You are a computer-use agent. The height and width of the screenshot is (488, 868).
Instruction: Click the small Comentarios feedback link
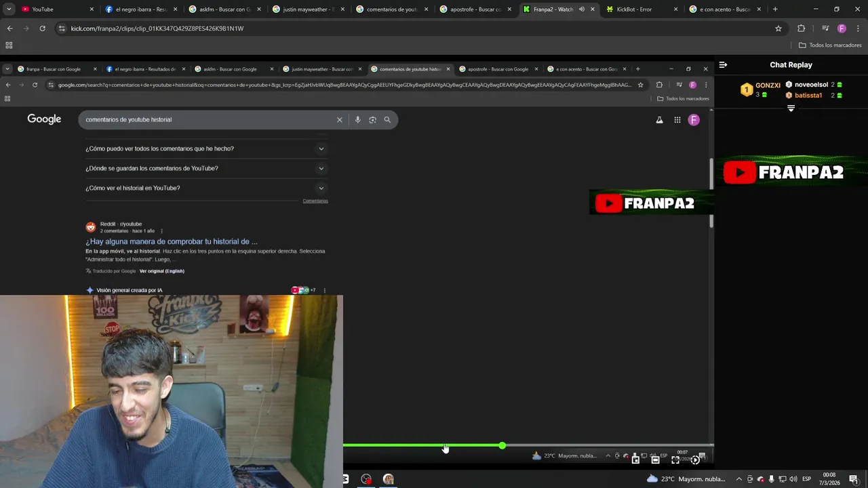pyautogui.click(x=315, y=201)
